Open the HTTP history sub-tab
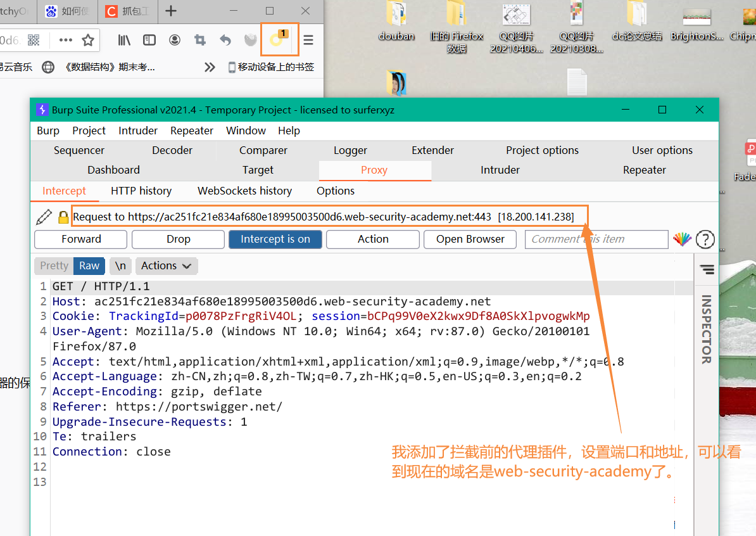The width and height of the screenshot is (756, 536). pos(141,191)
